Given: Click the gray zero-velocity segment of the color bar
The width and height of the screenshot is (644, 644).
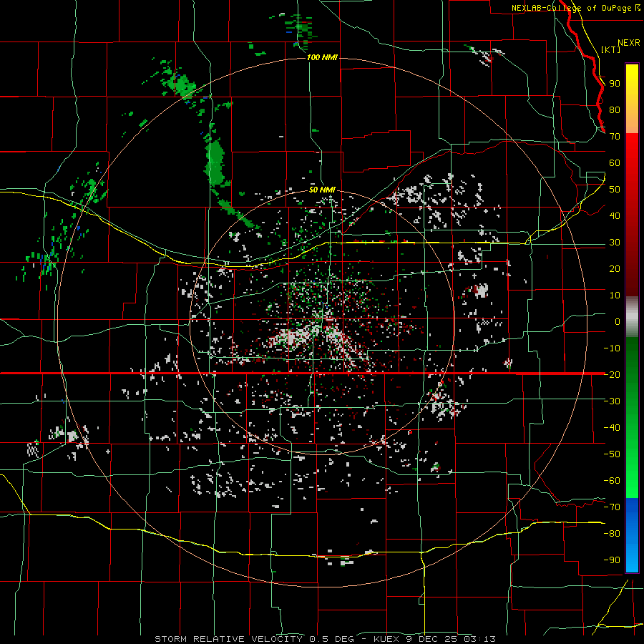Looking at the screenshot, I should pyautogui.click(x=632, y=316).
